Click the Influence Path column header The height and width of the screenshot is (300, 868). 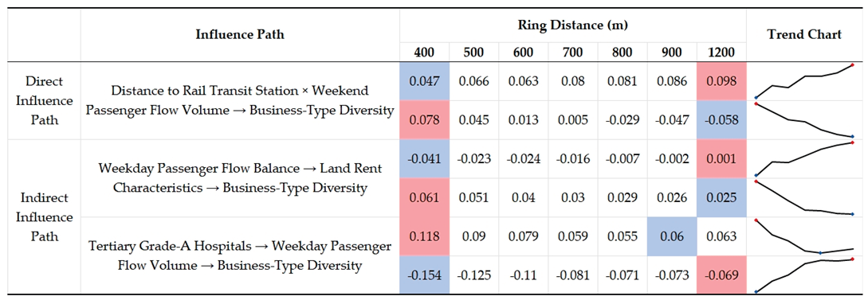click(240, 34)
